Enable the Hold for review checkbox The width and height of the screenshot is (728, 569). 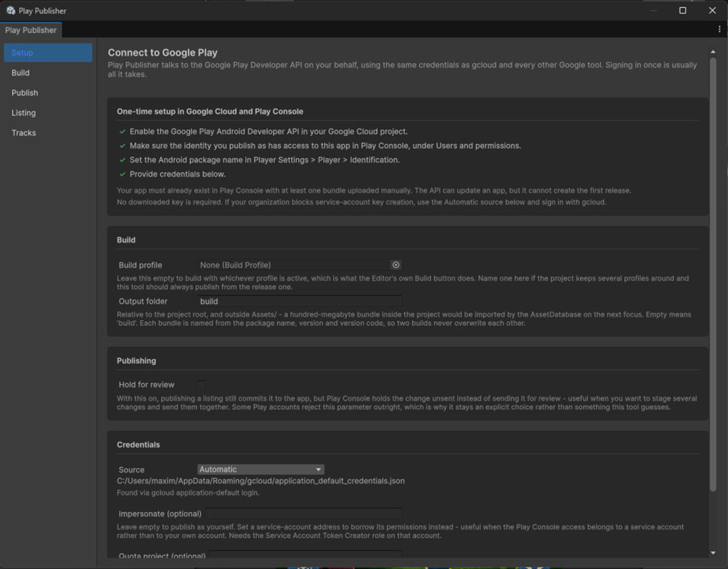click(x=201, y=385)
